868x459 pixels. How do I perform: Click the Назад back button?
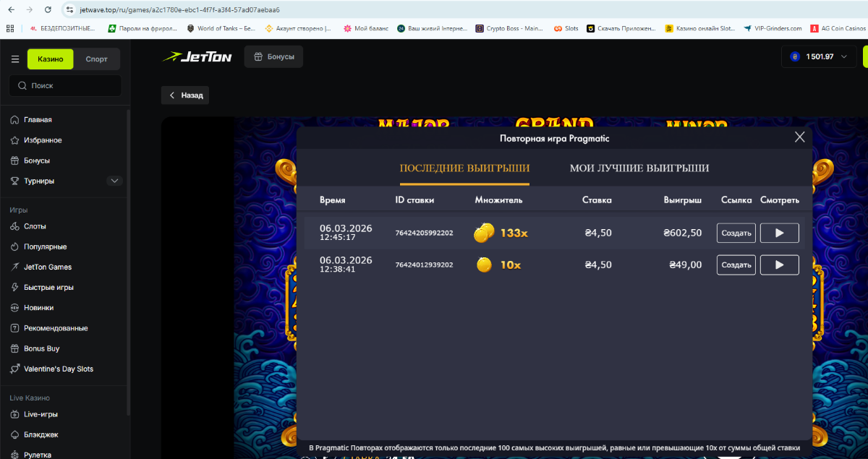(x=185, y=95)
